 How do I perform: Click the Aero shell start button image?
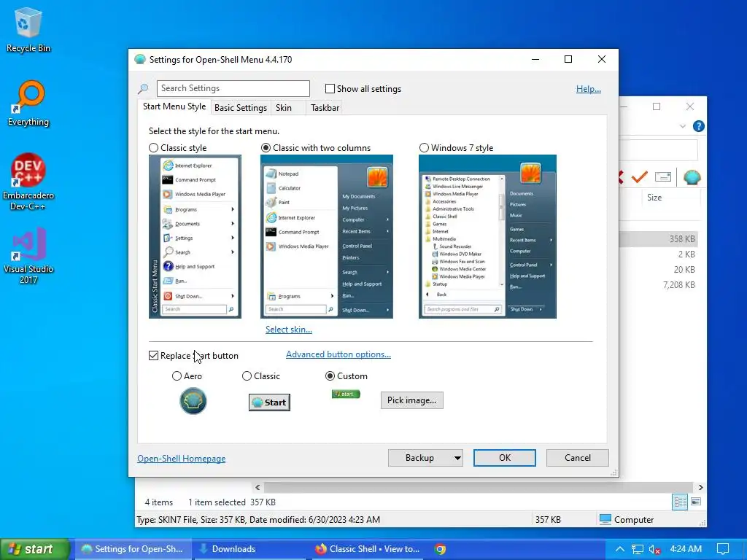click(x=193, y=401)
